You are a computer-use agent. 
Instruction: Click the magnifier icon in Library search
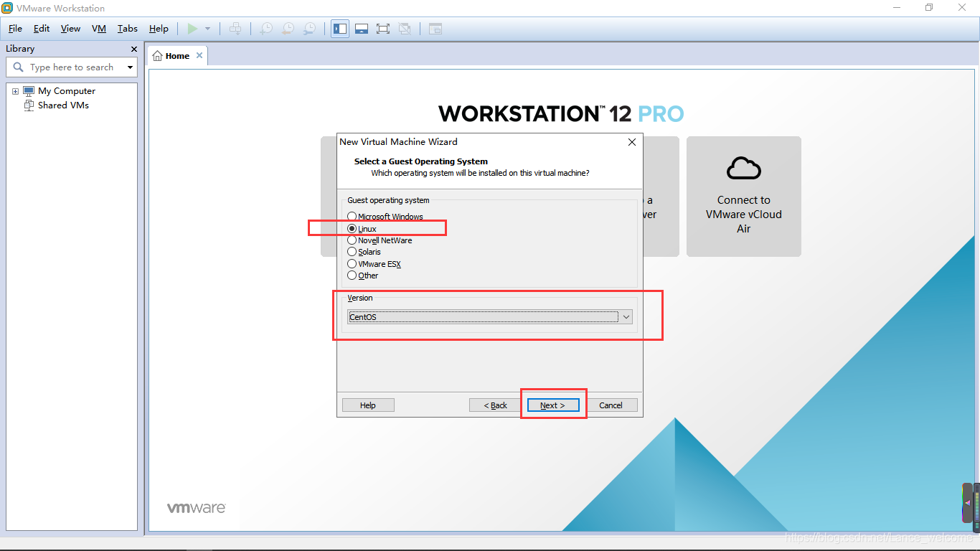point(19,67)
